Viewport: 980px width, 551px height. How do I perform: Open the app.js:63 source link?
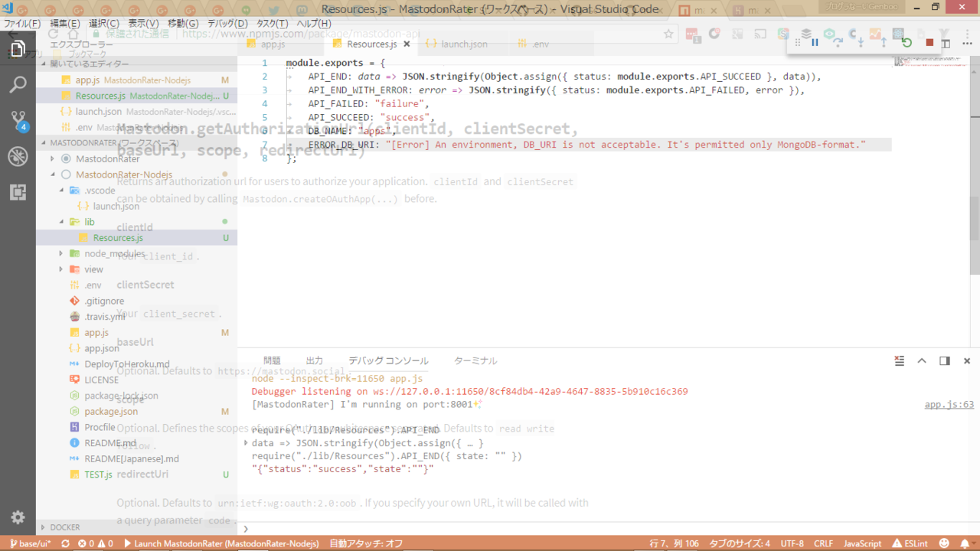pos(949,405)
